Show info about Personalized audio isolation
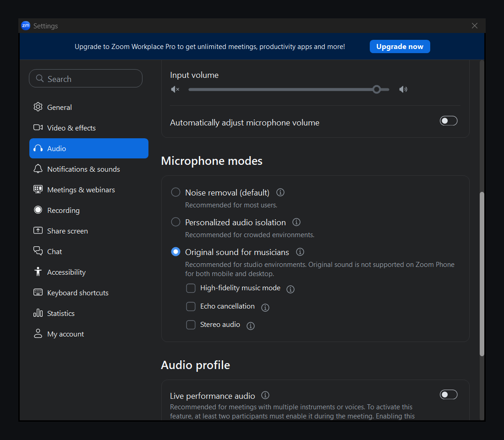 tap(296, 222)
